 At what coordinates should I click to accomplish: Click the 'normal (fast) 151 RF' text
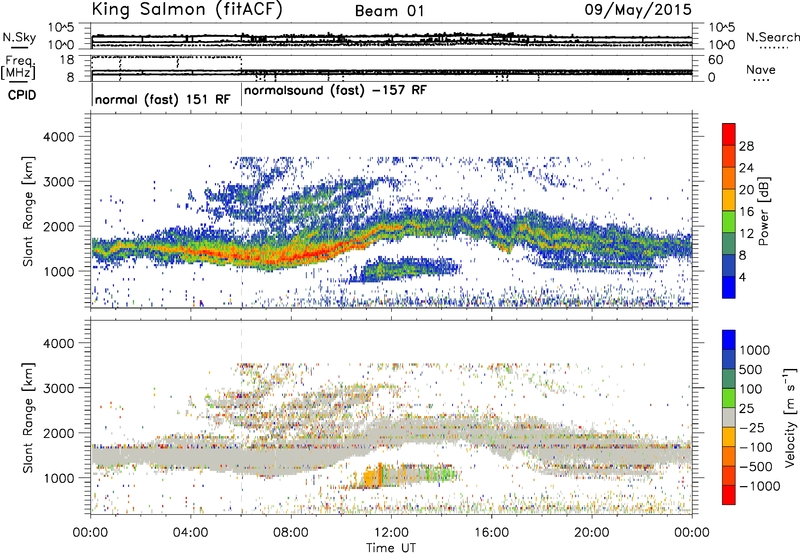(x=163, y=99)
